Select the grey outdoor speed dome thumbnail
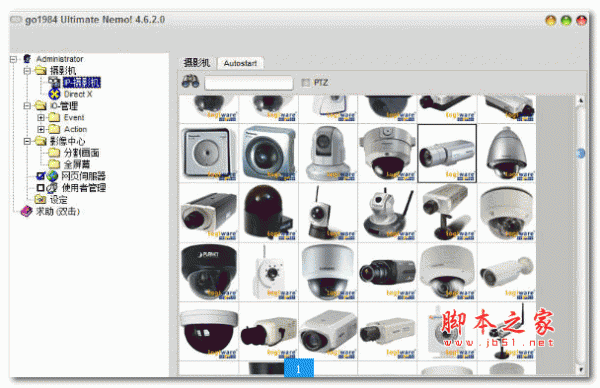Image resolution: width=600 pixels, height=388 pixels. [507, 153]
